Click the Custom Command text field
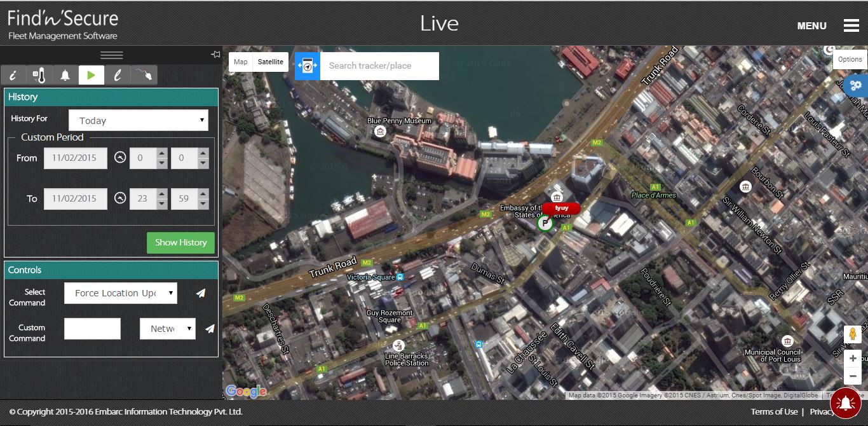868x426 pixels. 92,329
